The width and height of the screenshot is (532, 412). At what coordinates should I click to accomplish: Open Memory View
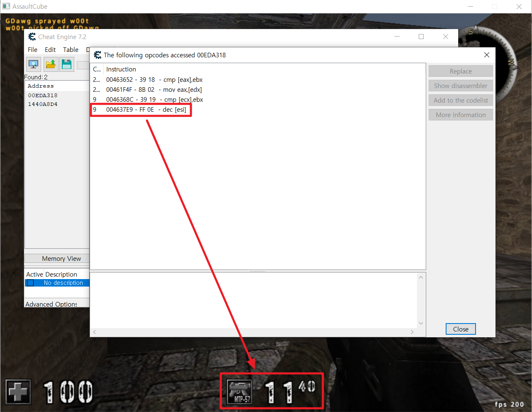pyautogui.click(x=57, y=258)
